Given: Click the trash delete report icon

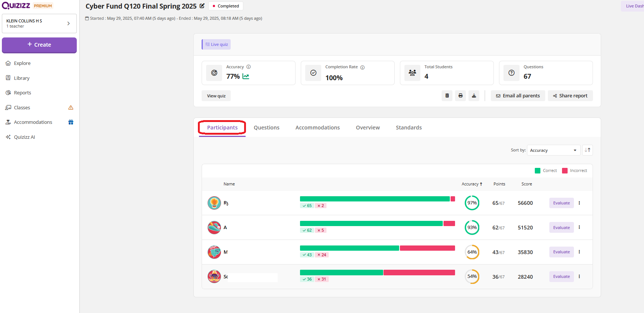Looking at the screenshot, I should point(447,96).
